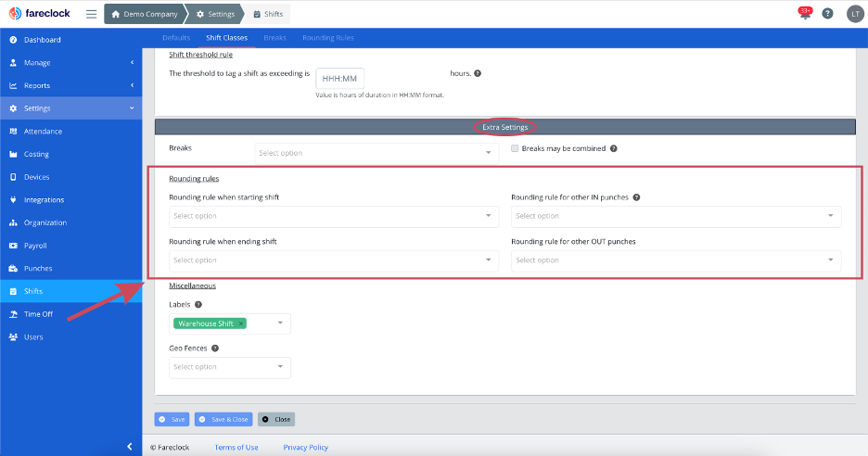Click the Time Off umbrella icon
The height and width of the screenshot is (456, 868).
[x=13, y=314]
